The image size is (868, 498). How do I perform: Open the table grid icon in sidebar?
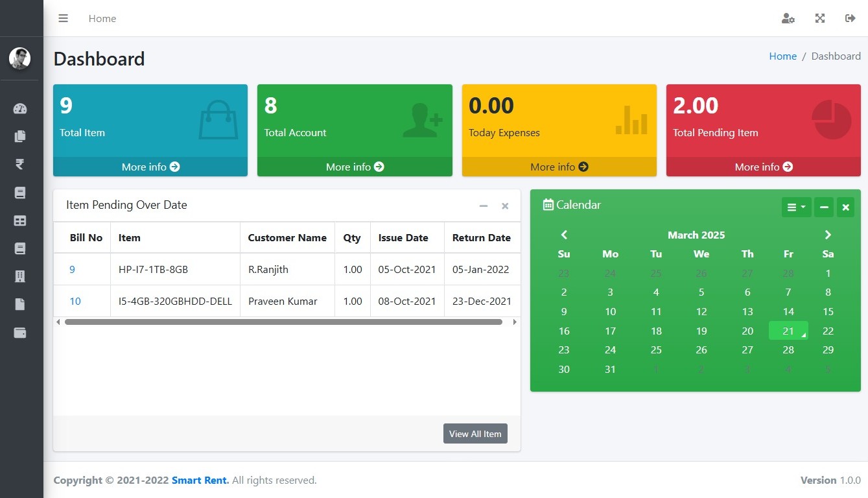(x=20, y=221)
